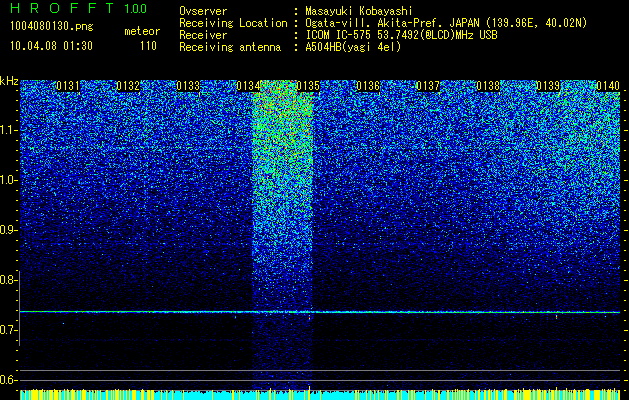Screen dimensions: 629x400
Task: Click the 0131 time marker
Action: [68, 86]
